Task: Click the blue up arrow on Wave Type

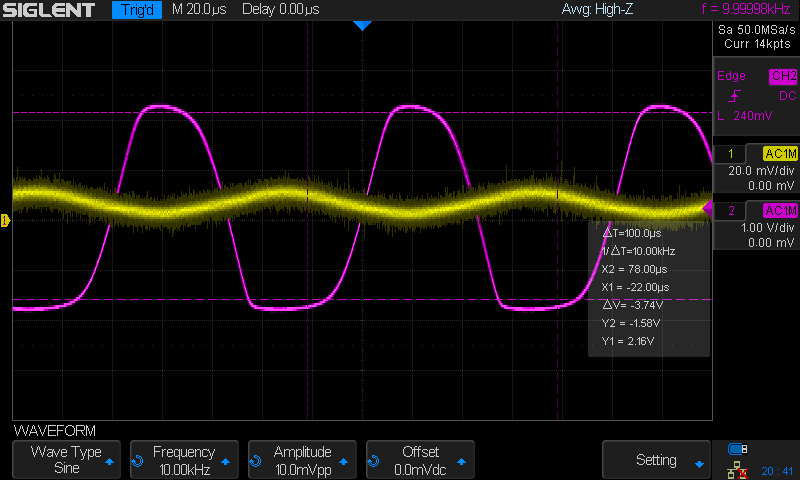Action: [x=109, y=462]
